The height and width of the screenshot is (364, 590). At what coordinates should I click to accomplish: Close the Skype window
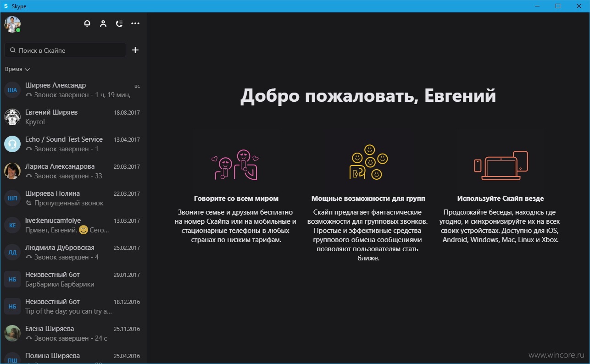pyautogui.click(x=579, y=6)
